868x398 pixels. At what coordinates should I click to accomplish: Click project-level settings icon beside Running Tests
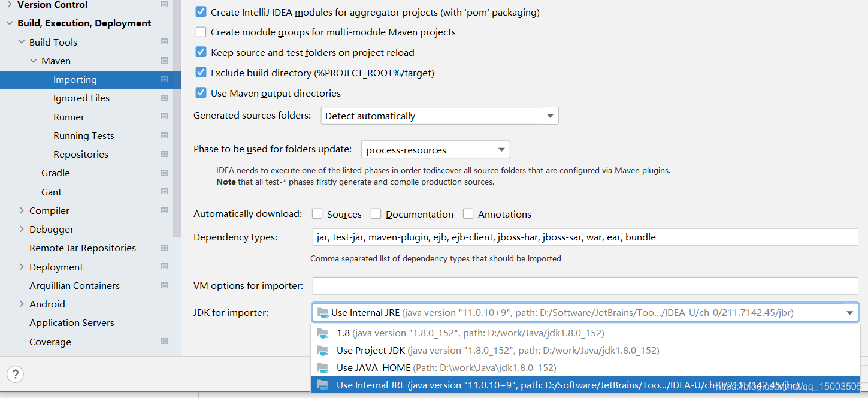click(164, 135)
